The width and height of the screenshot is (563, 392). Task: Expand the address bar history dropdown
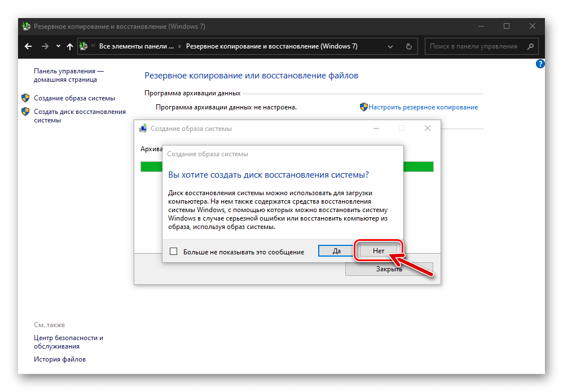[x=390, y=47]
